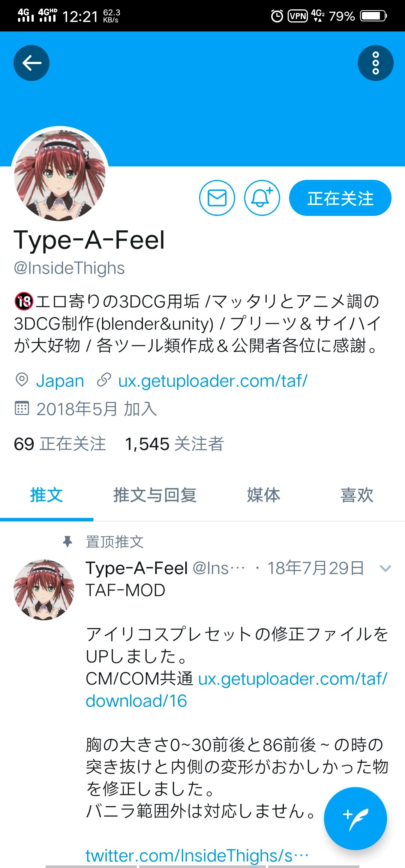Open the large profile avatar picture

pos(60,175)
